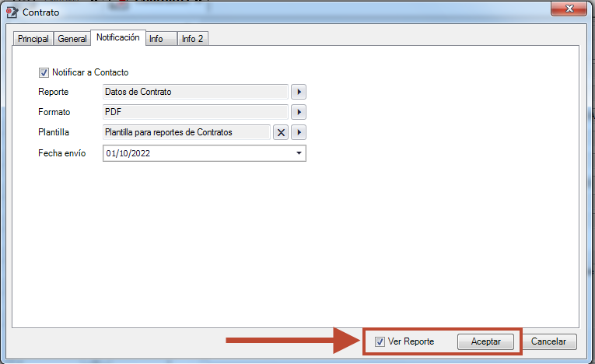
Task: Open the Reporte selector arrow button
Action: click(x=299, y=92)
